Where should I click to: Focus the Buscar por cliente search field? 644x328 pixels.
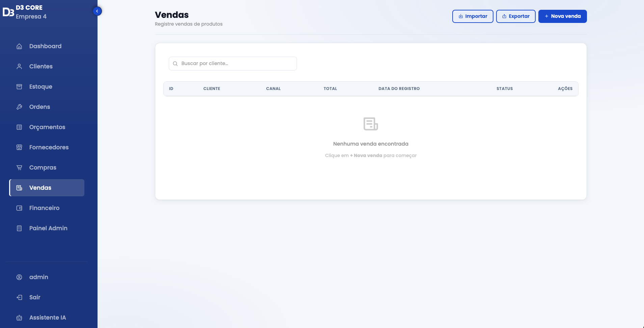click(233, 63)
